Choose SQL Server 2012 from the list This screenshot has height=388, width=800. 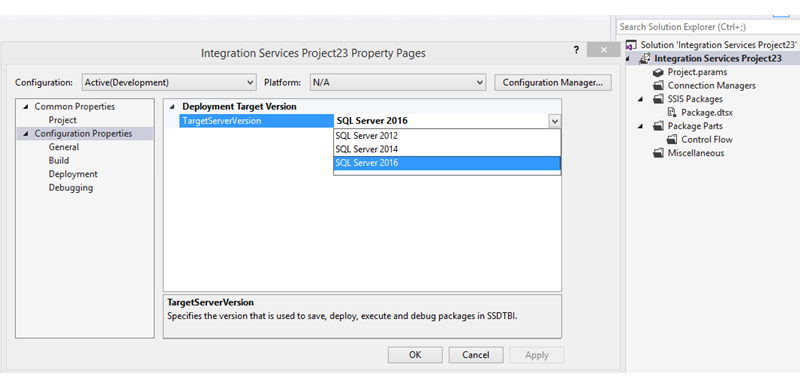[x=447, y=136]
